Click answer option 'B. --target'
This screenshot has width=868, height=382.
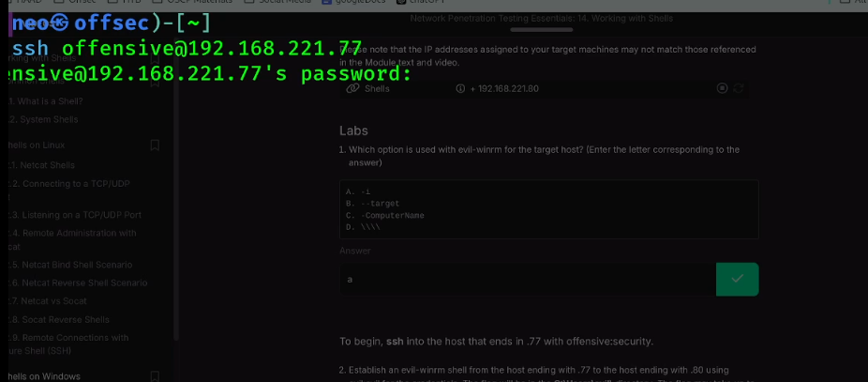372,204
